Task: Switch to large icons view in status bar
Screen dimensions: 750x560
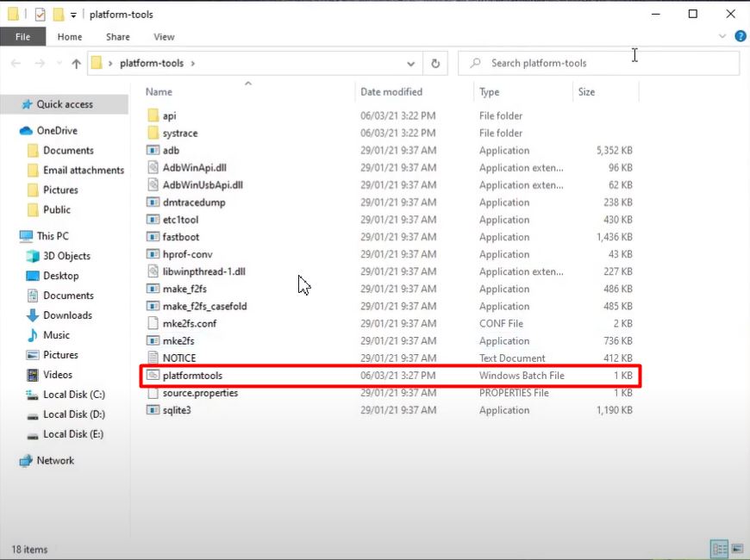Action: (x=737, y=549)
